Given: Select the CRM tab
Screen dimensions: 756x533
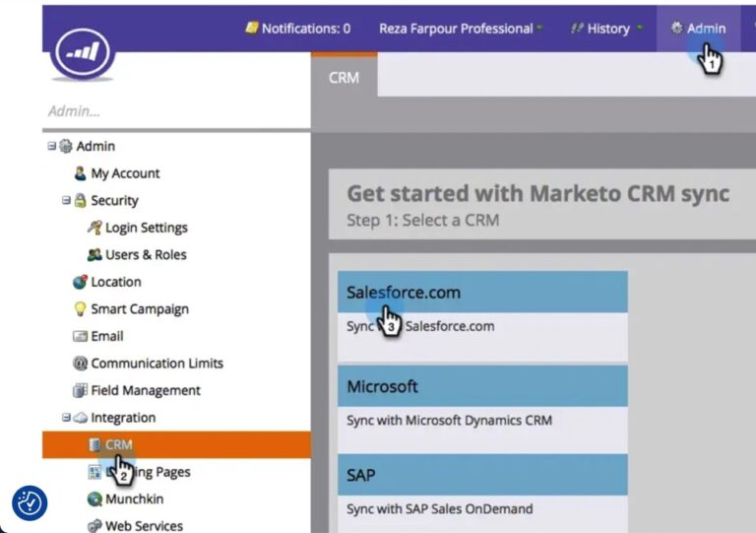Looking at the screenshot, I should tap(344, 78).
